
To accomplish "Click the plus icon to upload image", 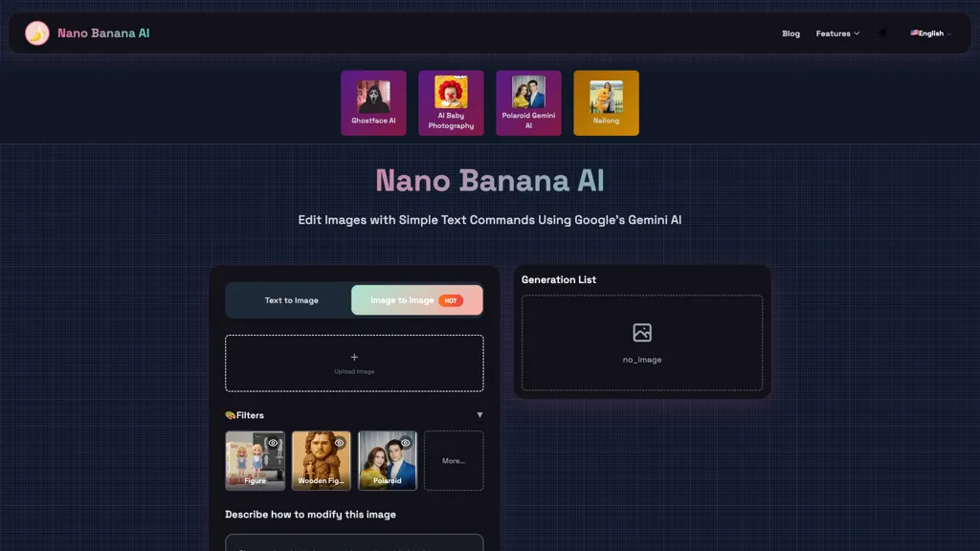I will [354, 358].
